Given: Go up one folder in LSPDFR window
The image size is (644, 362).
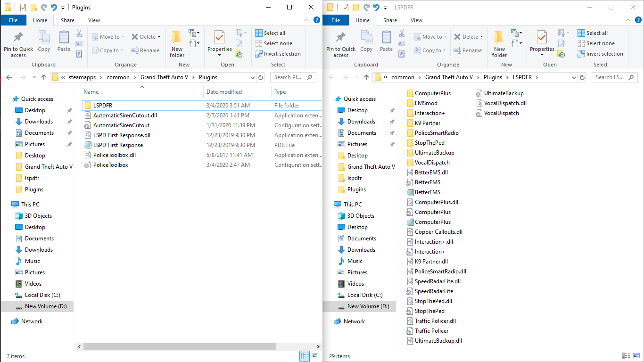Looking at the screenshot, I should pyautogui.click(x=366, y=77).
